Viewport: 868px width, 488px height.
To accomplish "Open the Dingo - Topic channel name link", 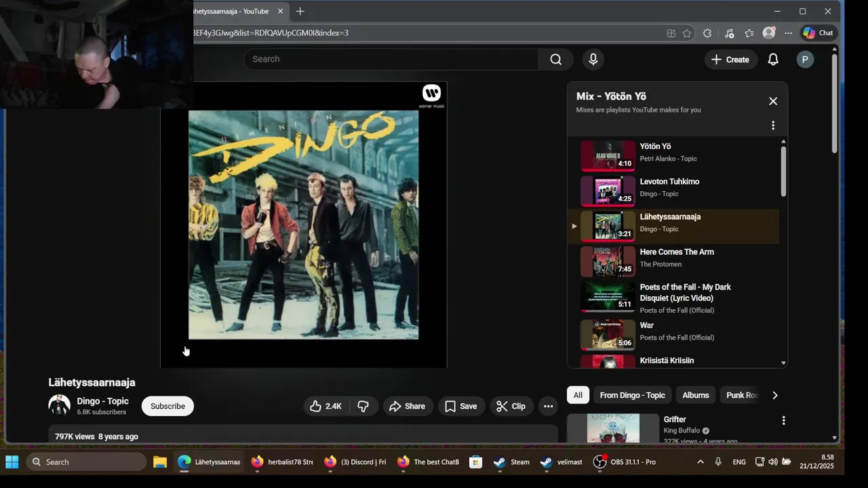I will [x=102, y=401].
